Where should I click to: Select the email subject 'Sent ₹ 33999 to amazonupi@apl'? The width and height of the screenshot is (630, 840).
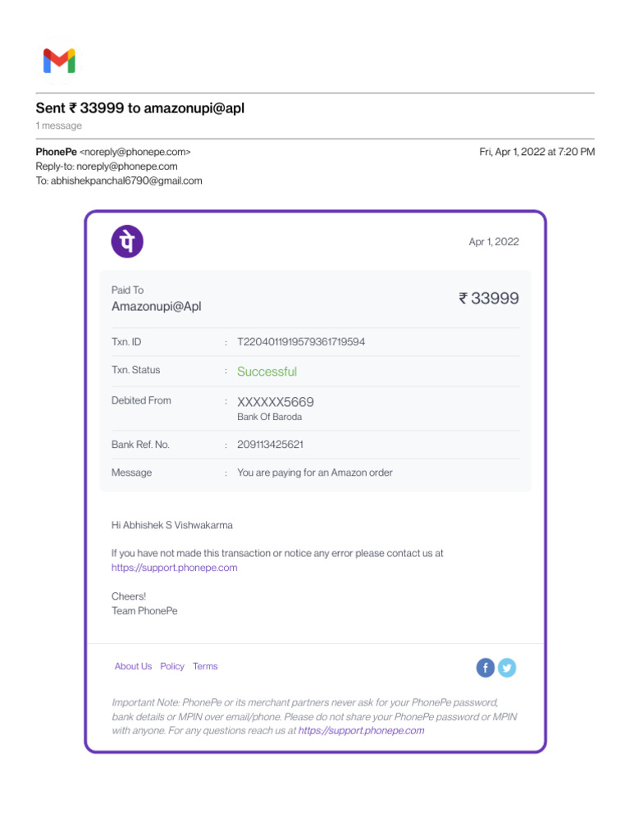139,107
